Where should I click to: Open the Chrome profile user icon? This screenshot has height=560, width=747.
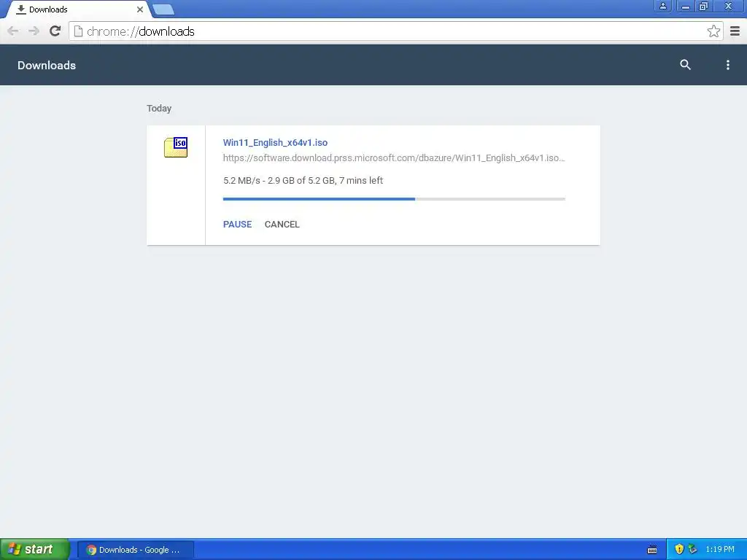pyautogui.click(x=662, y=6)
